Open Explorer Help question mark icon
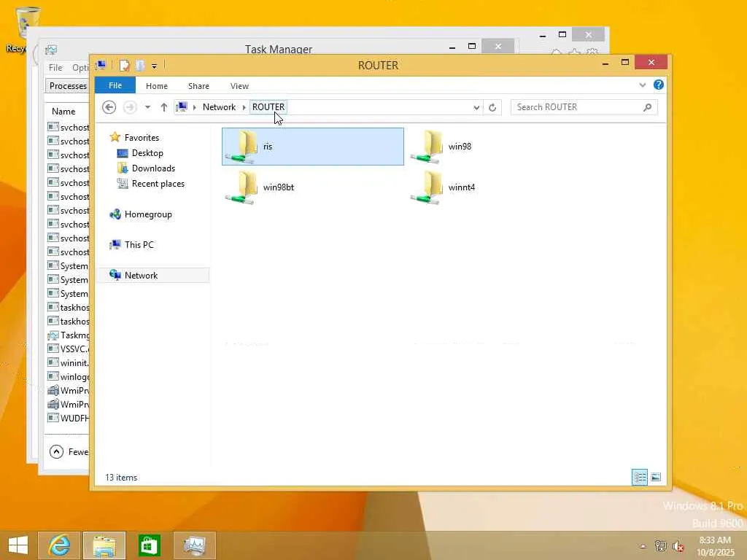 point(659,85)
